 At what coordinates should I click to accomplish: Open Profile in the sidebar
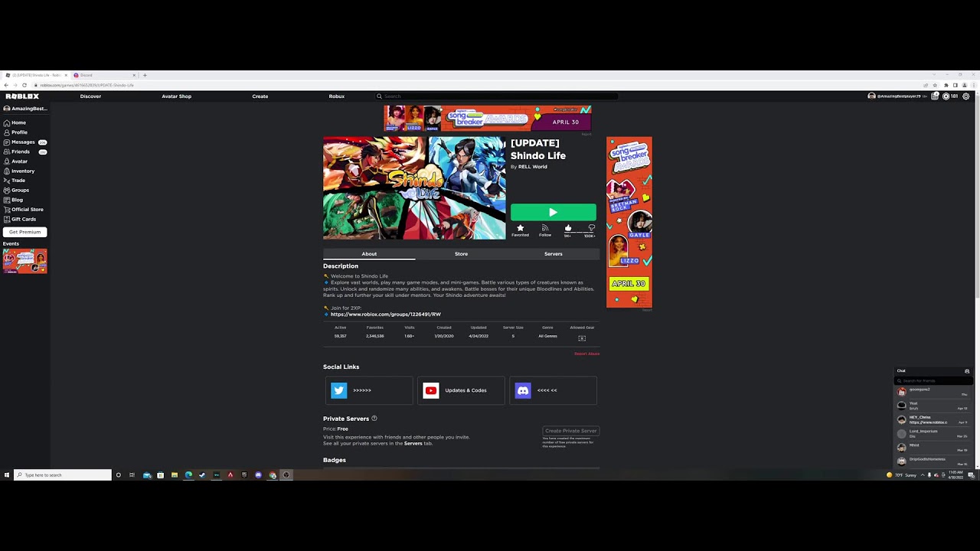[16, 132]
